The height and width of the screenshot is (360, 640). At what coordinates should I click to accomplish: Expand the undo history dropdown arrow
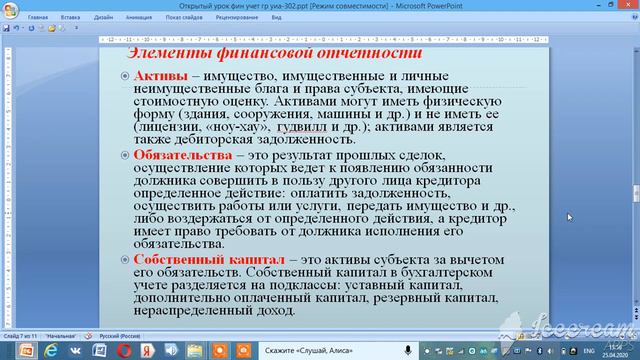(23, 28)
